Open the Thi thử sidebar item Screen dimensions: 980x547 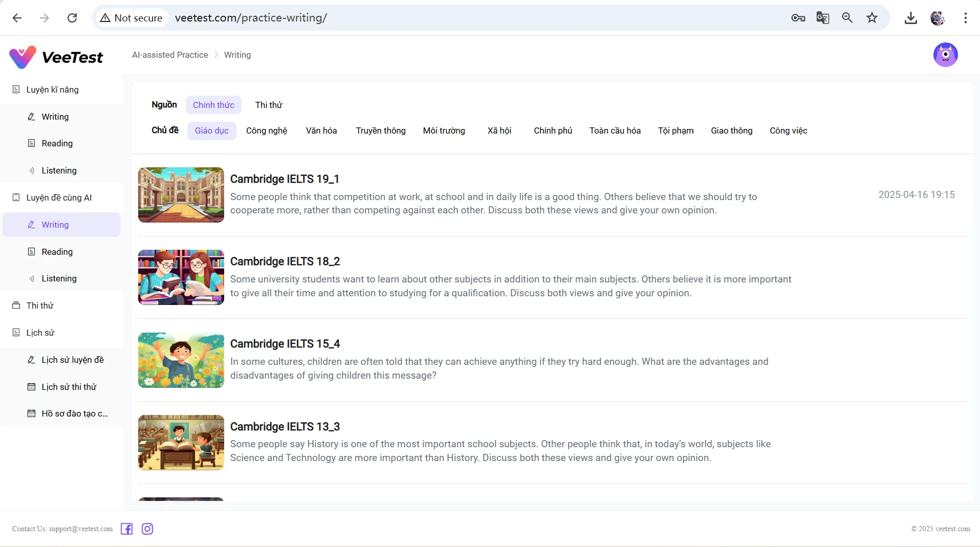pyautogui.click(x=61, y=305)
